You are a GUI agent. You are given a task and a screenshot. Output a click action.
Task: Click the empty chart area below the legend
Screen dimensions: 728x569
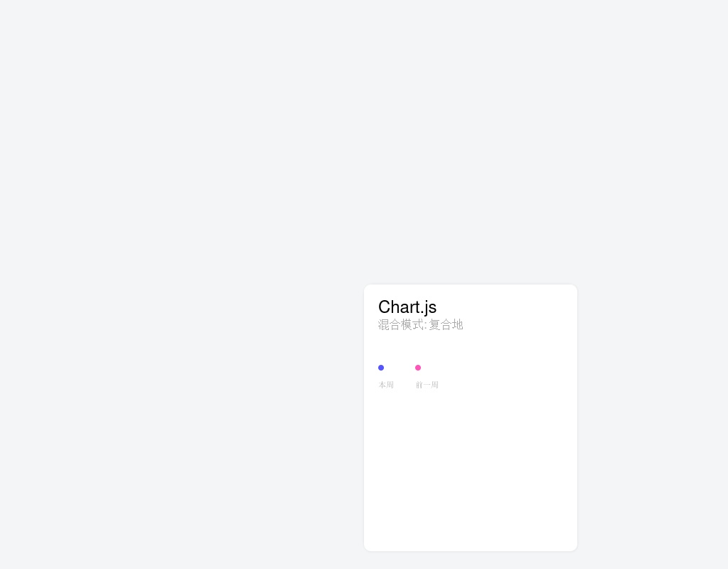470,462
